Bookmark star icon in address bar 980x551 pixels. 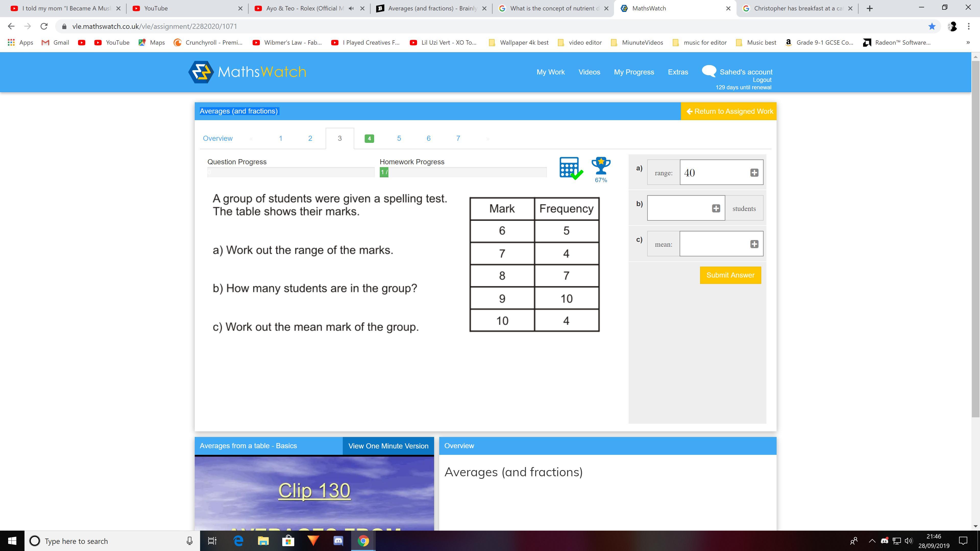932,26
